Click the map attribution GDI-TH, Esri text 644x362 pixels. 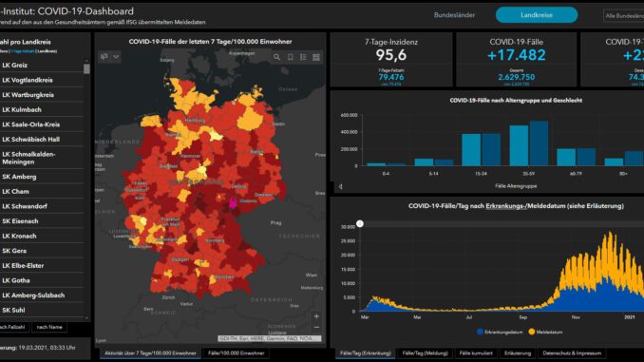click(270, 338)
